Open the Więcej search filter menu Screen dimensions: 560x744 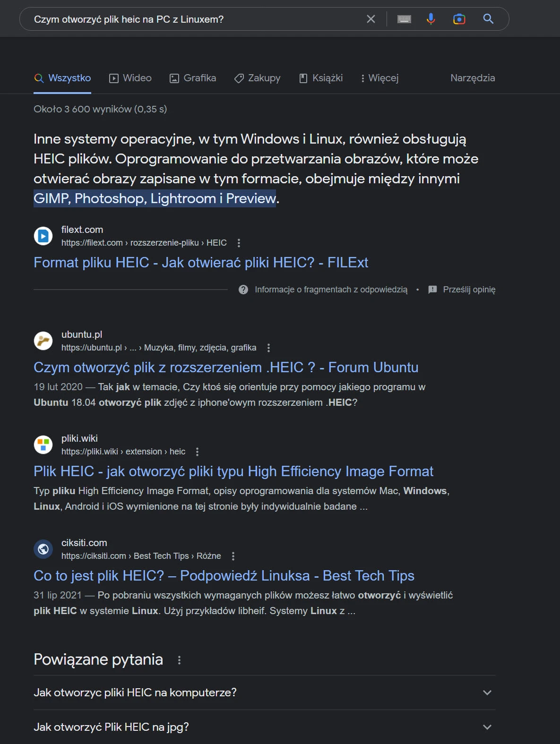(379, 78)
